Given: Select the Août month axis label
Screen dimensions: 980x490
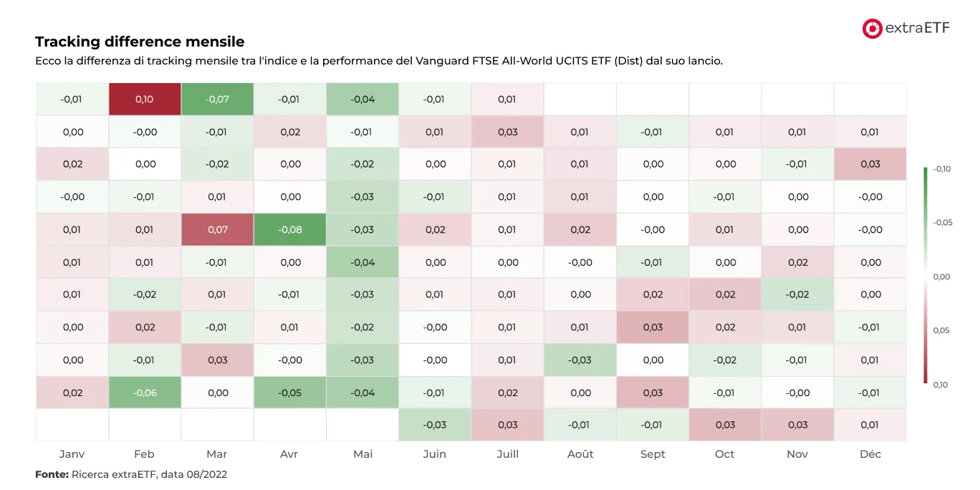Looking at the screenshot, I should [x=580, y=454].
